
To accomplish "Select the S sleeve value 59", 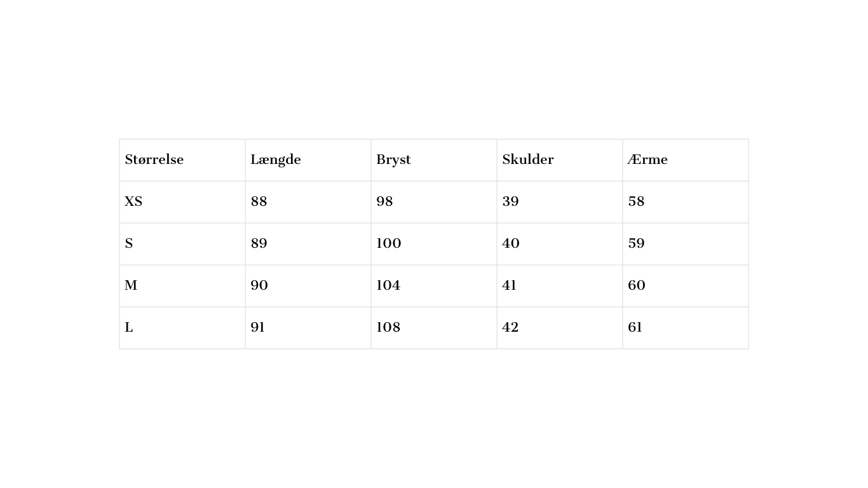I will pos(636,244).
